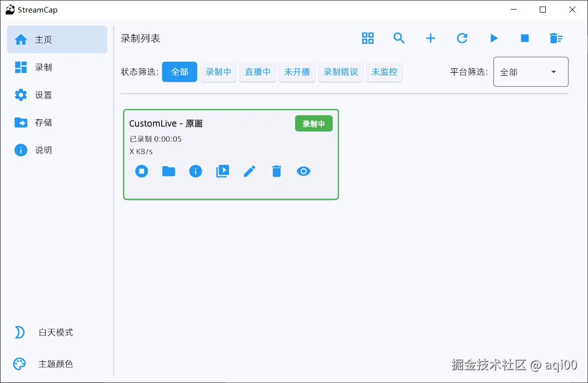Image resolution: width=588 pixels, height=383 pixels.
Task: Delete the CustomLive recording task
Action: point(277,171)
